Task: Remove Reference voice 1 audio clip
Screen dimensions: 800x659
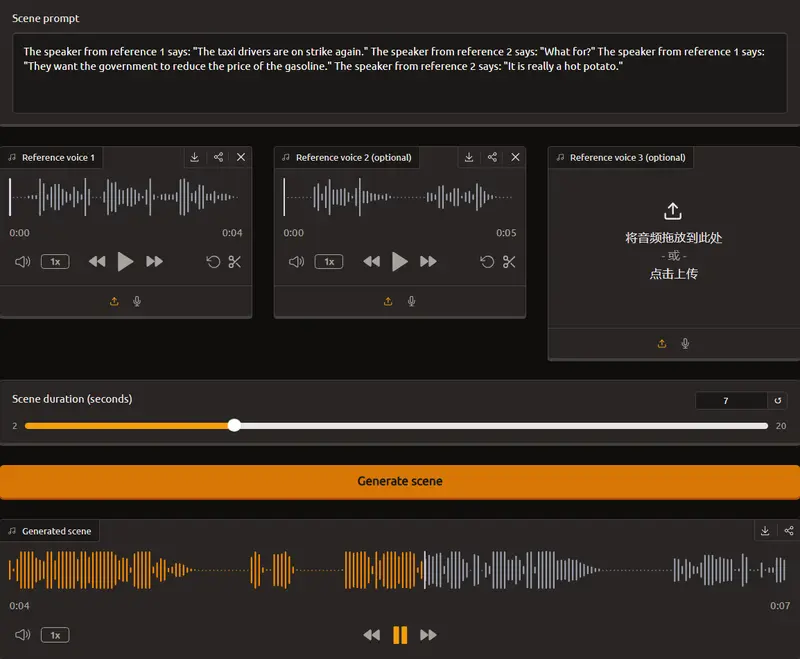Action: (241, 157)
